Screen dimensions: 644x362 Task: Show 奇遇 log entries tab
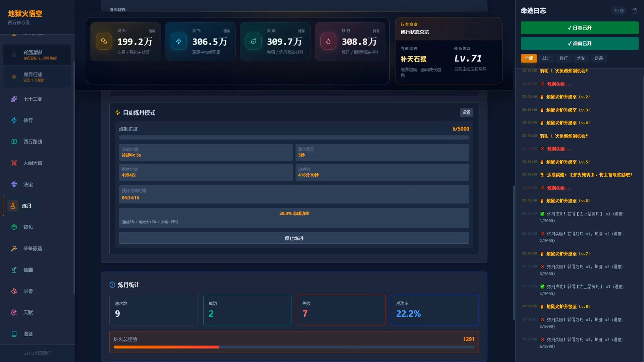point(599,58)
